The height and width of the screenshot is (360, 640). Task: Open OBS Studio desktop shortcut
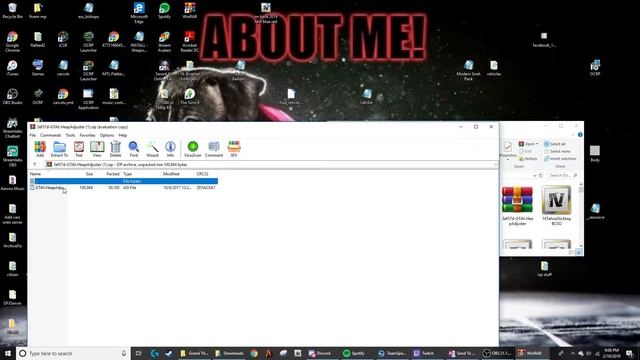coord(12,97)
